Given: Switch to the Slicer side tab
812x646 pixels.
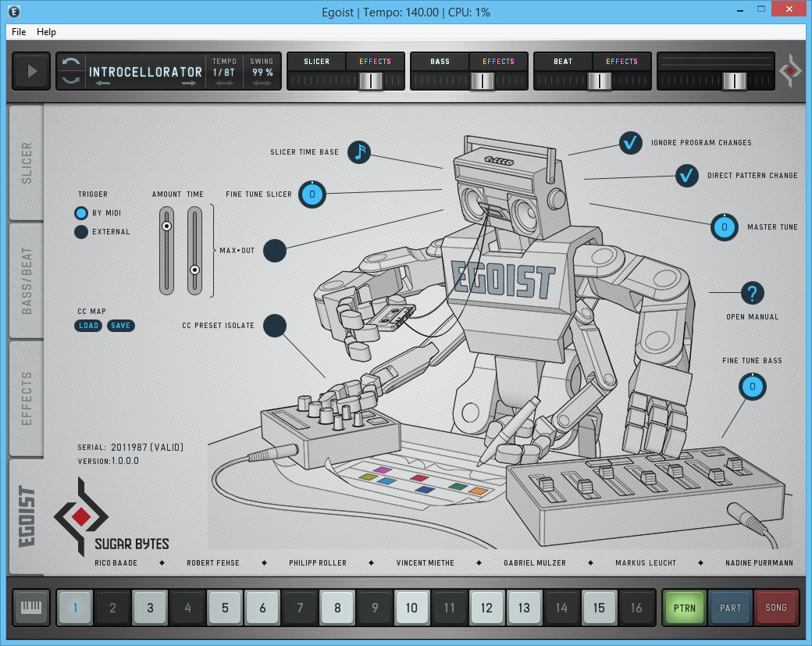Looking at the screenshot, I should click(27, 162).
